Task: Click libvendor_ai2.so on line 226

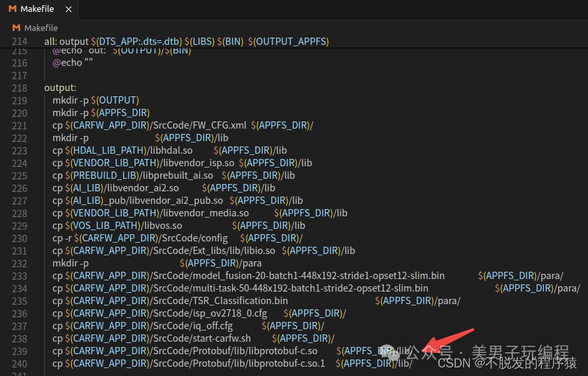Action: (143, 188)
